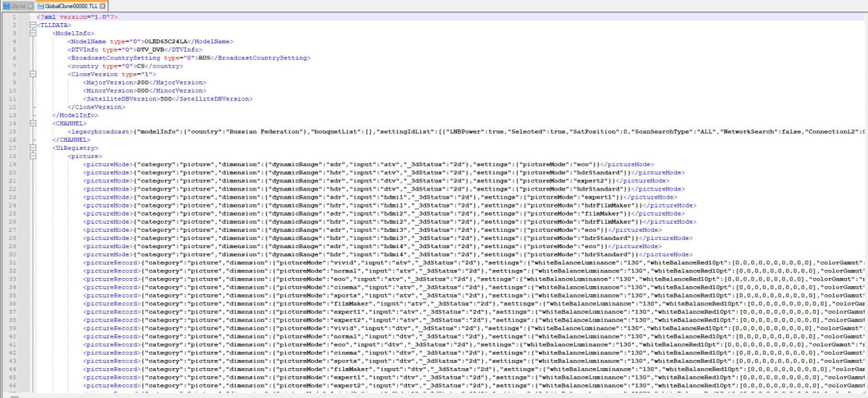The width and height of the screenshot is (868, 398).
Task: Click the file icon on l2tp.txt tab
Action: (4, 5)
